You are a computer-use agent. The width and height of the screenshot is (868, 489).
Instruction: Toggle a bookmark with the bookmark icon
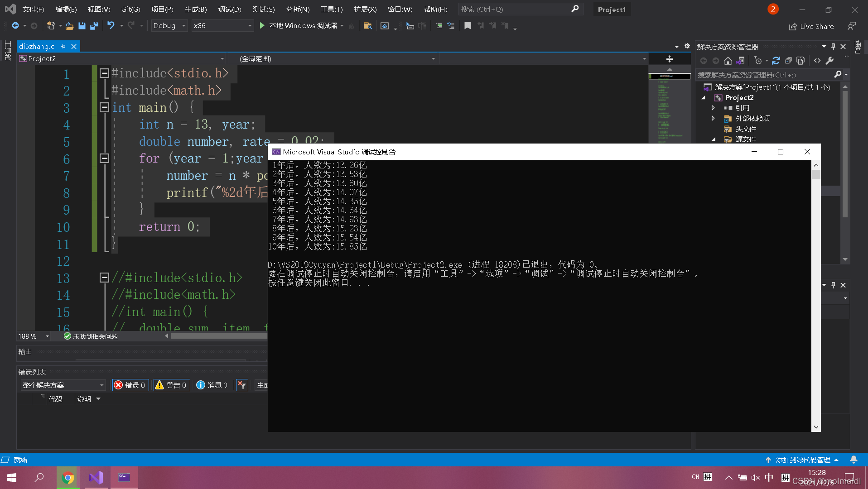[468, 26]
